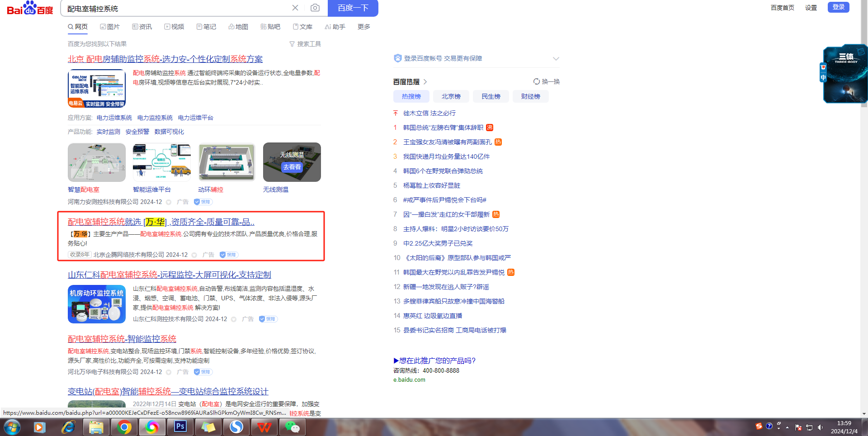Click the 保障 badge beside 北京企腾网络技术有限公司
This screenshot has height=436, width=868.
[x=229, y=255]
